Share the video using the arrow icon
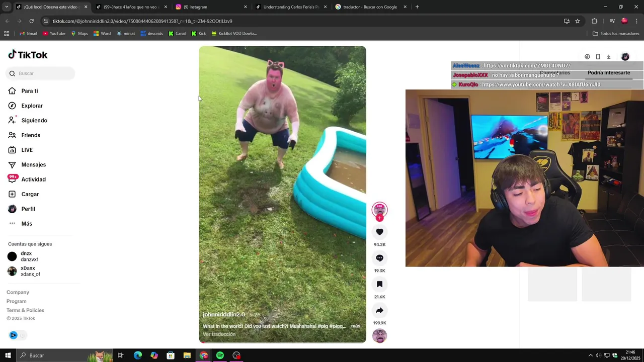 pyautogui.click(x=379, y=310)
